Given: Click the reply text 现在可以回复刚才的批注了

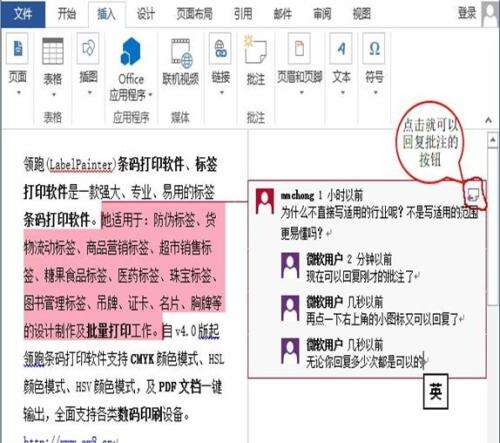Looking at the screenshot, I should click(x=360, y=276).
